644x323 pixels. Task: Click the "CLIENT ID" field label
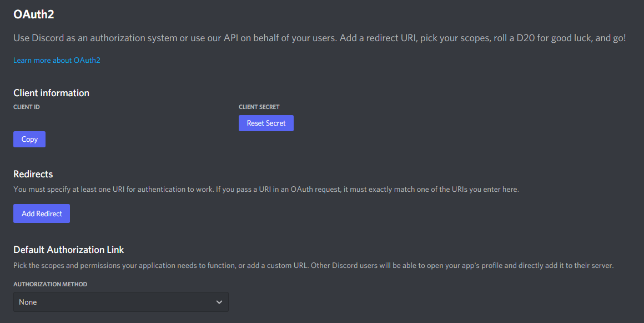[x=26, y=107]
